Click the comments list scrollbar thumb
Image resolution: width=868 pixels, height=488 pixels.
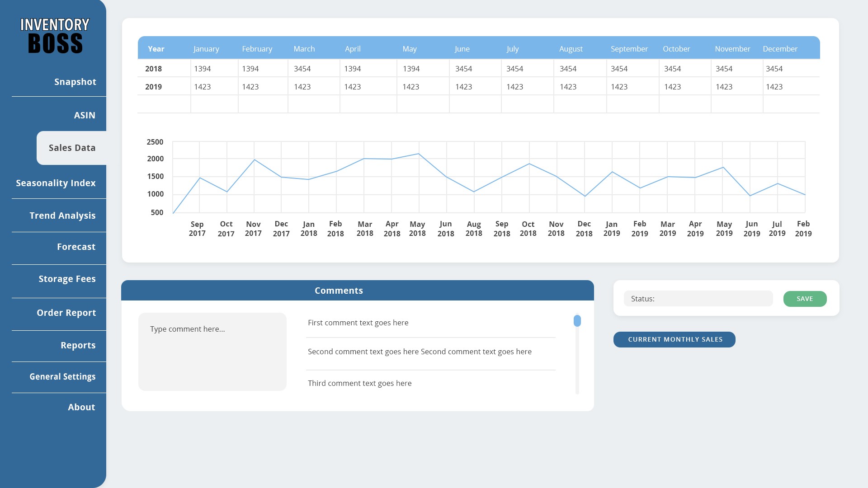577,321
